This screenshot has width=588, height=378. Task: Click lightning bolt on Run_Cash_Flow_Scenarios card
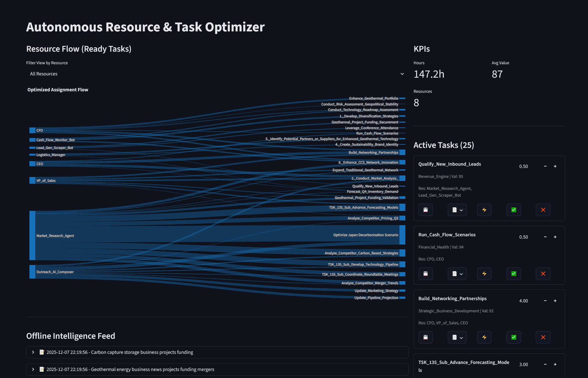(484, 274)
